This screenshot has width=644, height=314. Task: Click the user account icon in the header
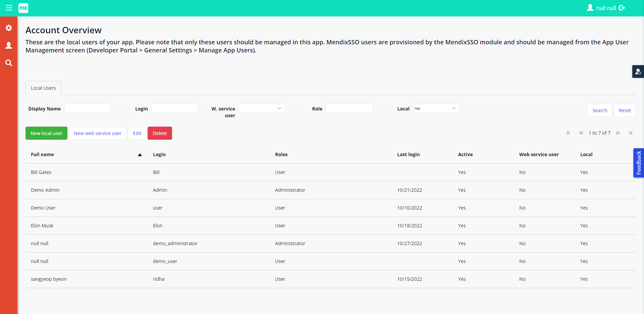(x=591, y=8)
